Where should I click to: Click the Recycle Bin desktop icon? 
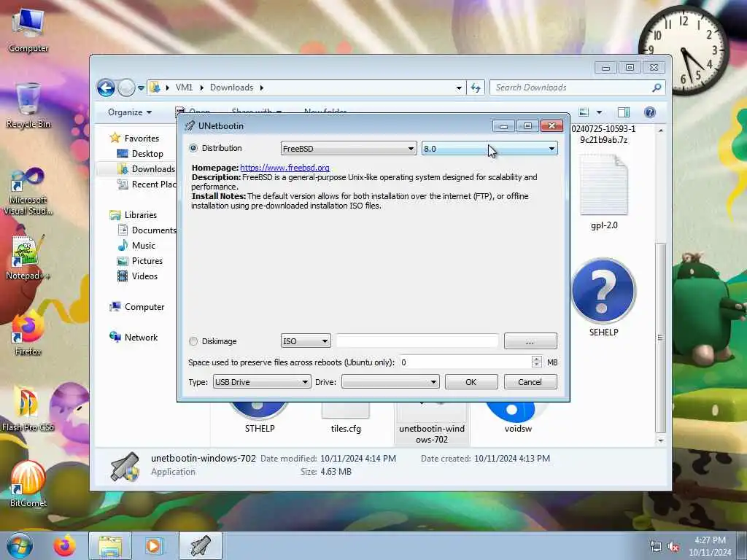[28, 106]
